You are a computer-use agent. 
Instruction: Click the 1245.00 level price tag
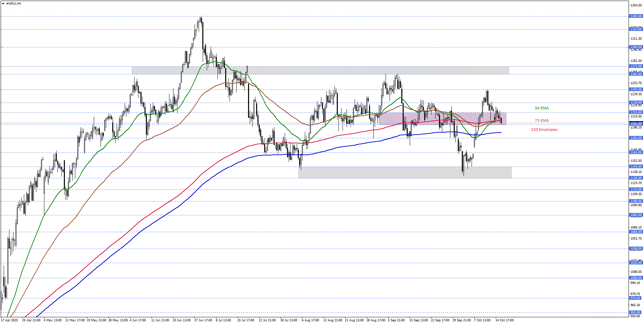pyautogui.click(x=636, y=89)
